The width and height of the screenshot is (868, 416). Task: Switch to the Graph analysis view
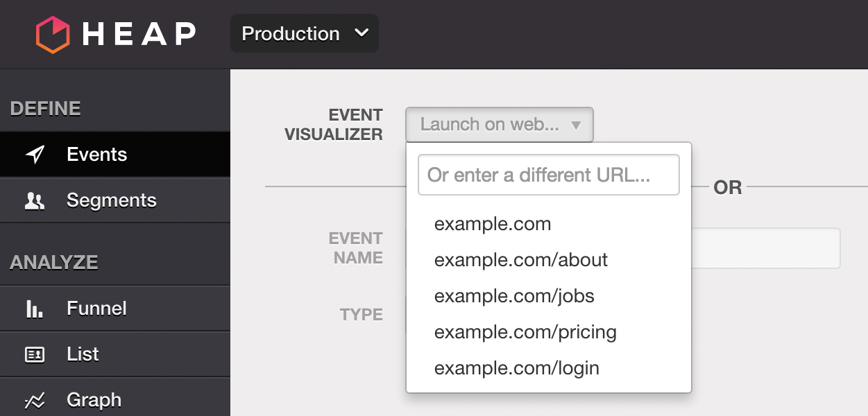click(x=94, y=400)
